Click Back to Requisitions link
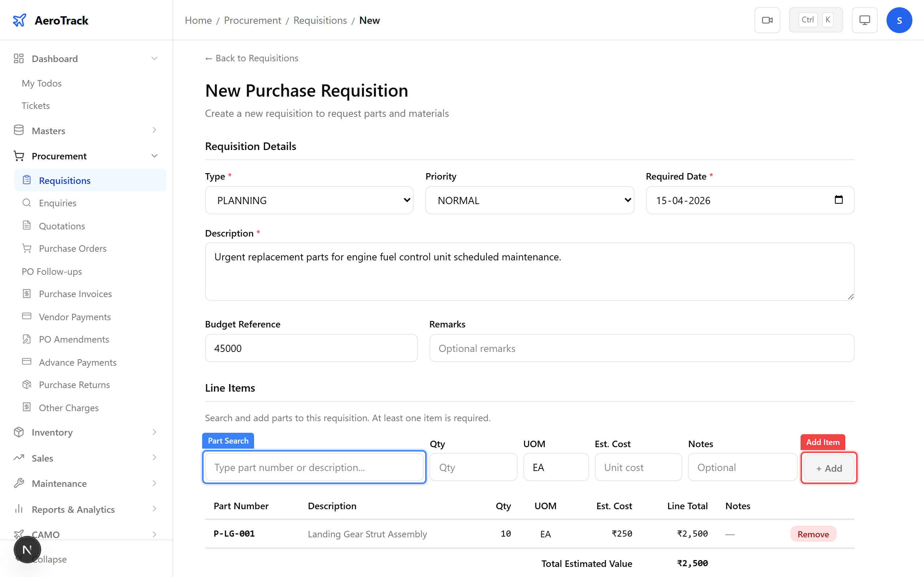Screen dimensions: 924x577 251,58
